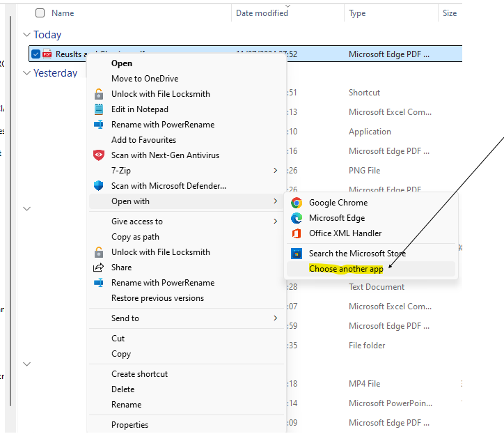504x434 pixels.
Task: Click the Application type cell
Action: tap(370, 132)
